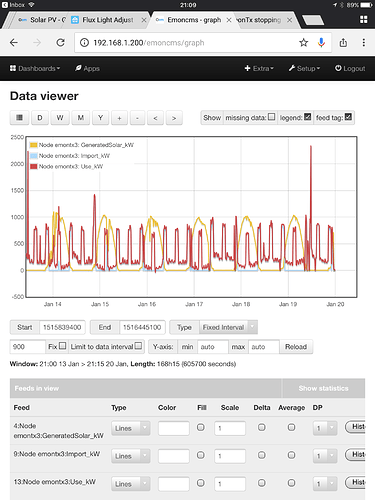
Task: Toggle the feed tag checkbox
Action: pos(348,117)
